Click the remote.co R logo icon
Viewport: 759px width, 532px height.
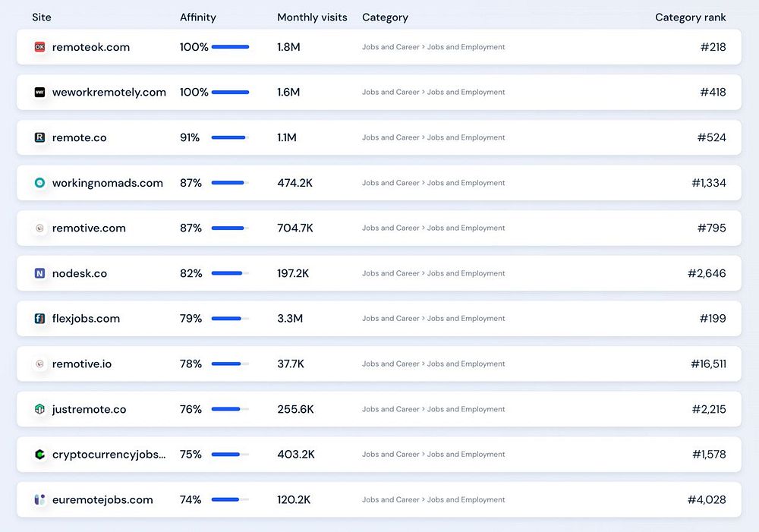39,137
